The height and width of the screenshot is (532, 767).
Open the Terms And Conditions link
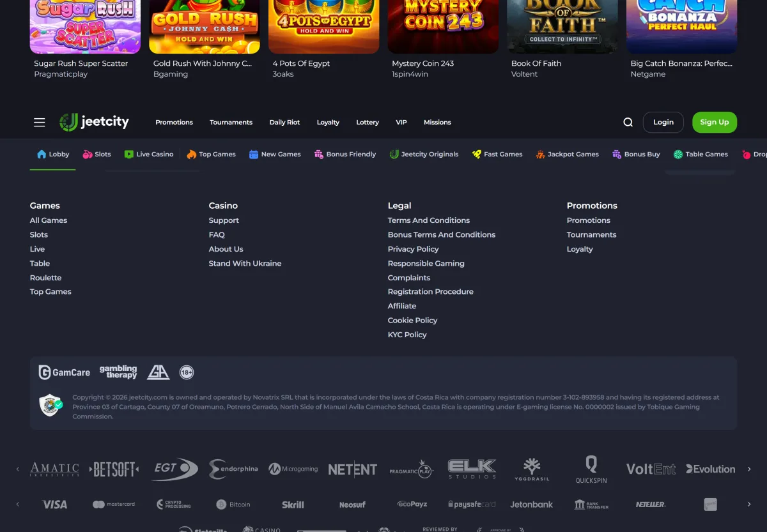click(429, 220)
